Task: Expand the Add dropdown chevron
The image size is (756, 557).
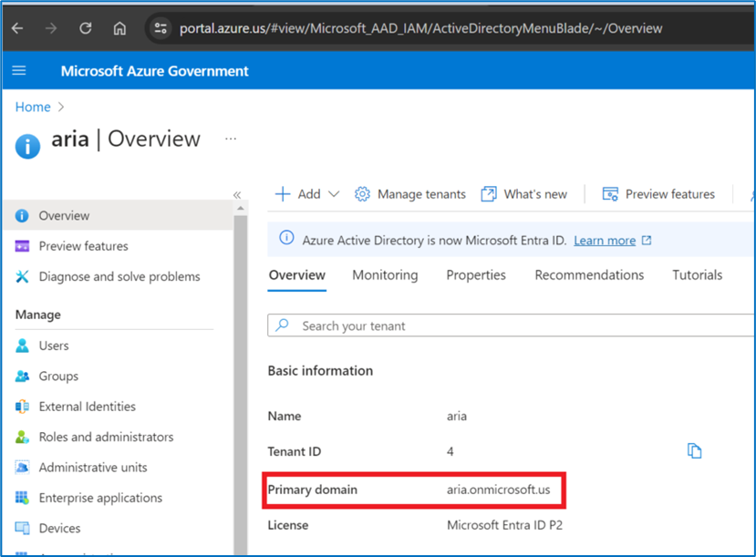Action: (x=334, y=194)
